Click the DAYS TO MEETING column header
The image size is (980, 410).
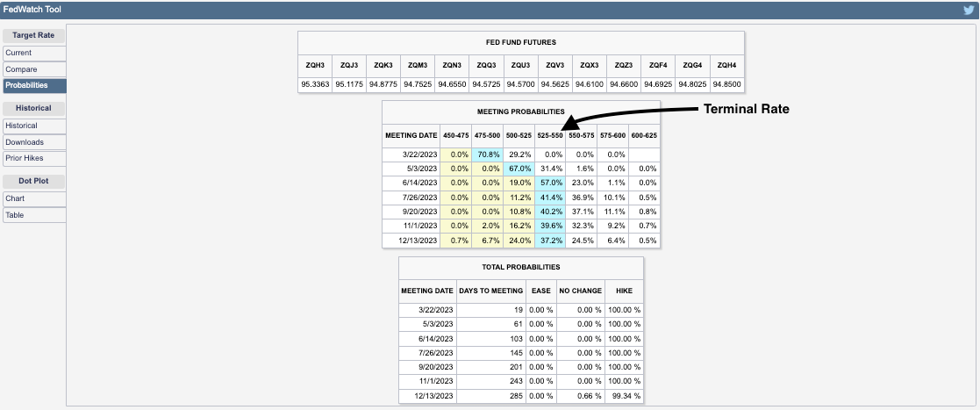point(490,291)
